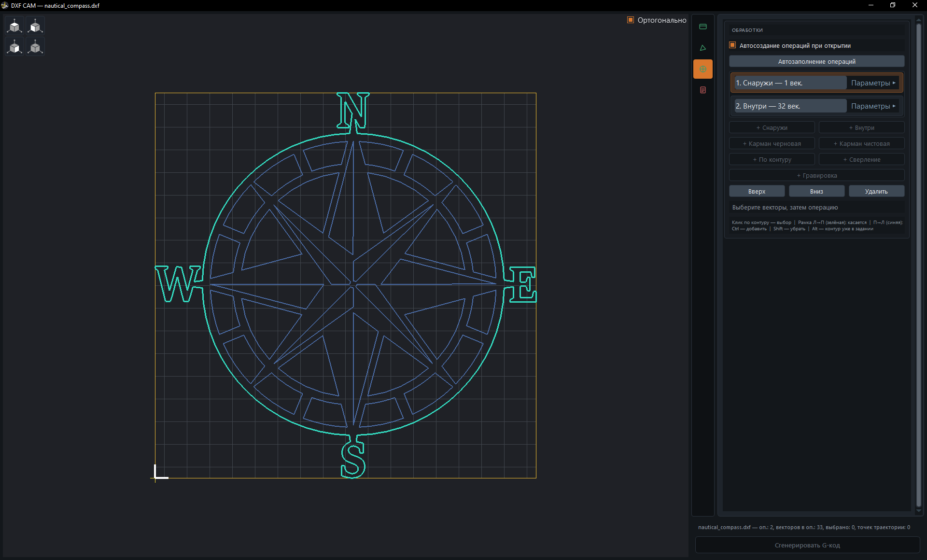Open the red document sidebar tab

(703, 90)
